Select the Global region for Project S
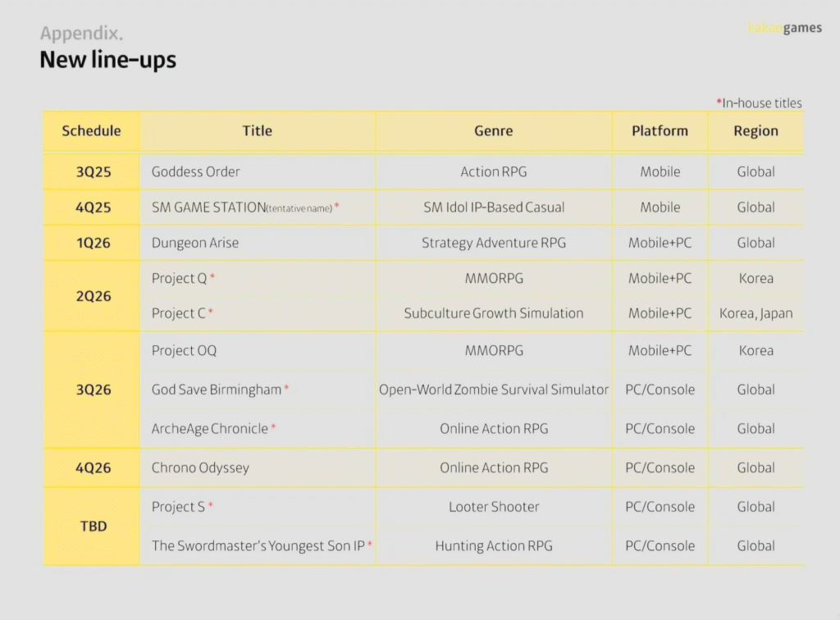The height and width of the screenshot is (620, 840). pyautogui.click(x=756, y=507)
